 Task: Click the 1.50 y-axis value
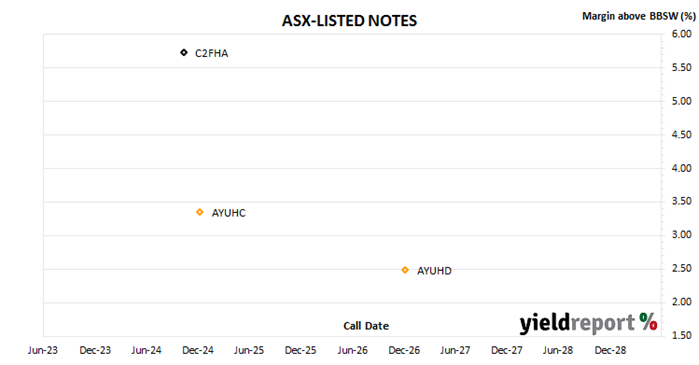(682, 335)
